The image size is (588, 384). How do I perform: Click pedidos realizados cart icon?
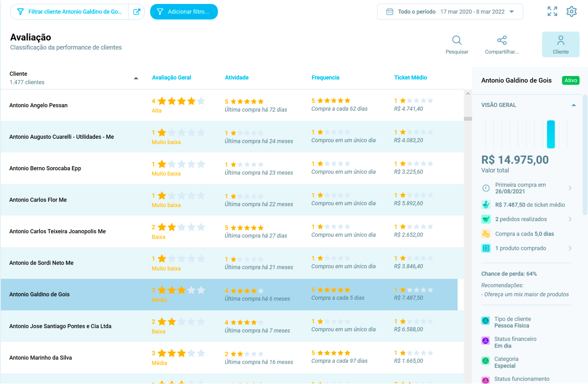tap(486, 219)
